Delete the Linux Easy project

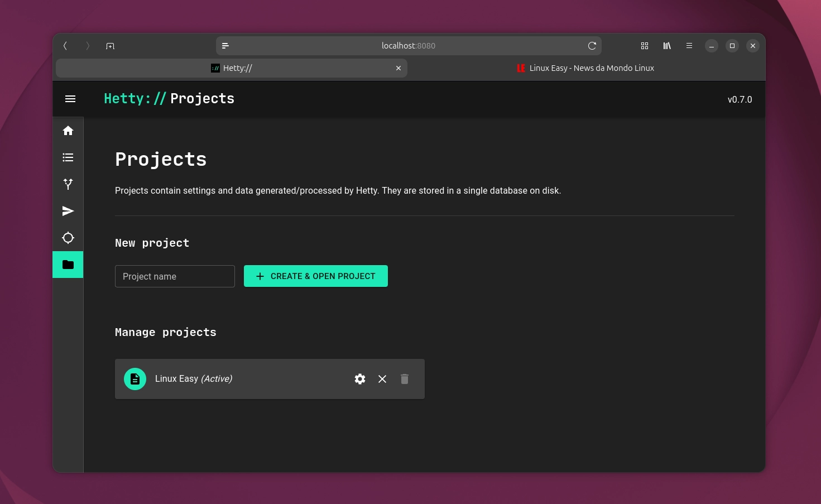(x=405, y=379)
